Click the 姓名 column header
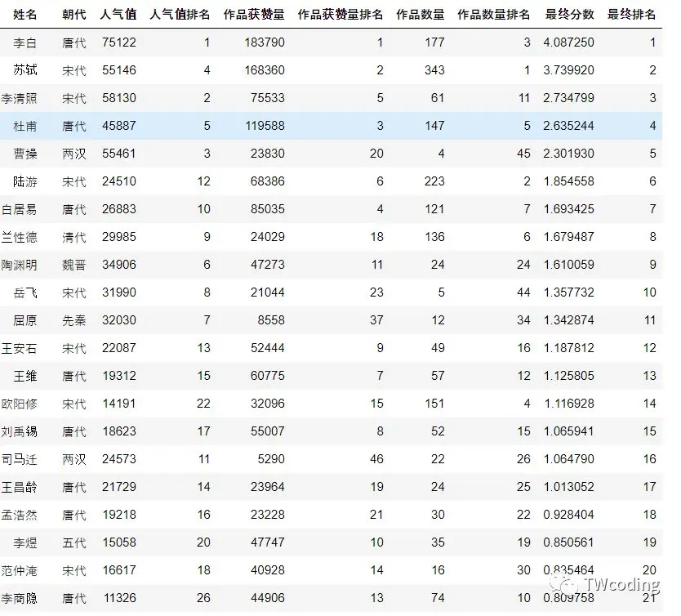681x616 pixels. 24,15
